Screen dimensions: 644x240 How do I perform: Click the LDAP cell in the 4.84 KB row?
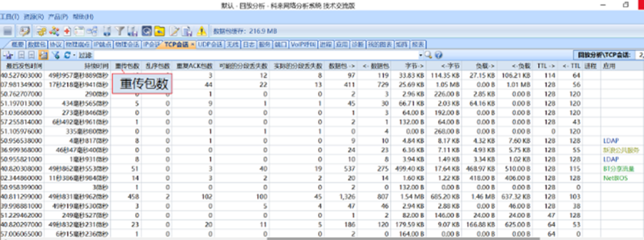(x=611, y=141)
